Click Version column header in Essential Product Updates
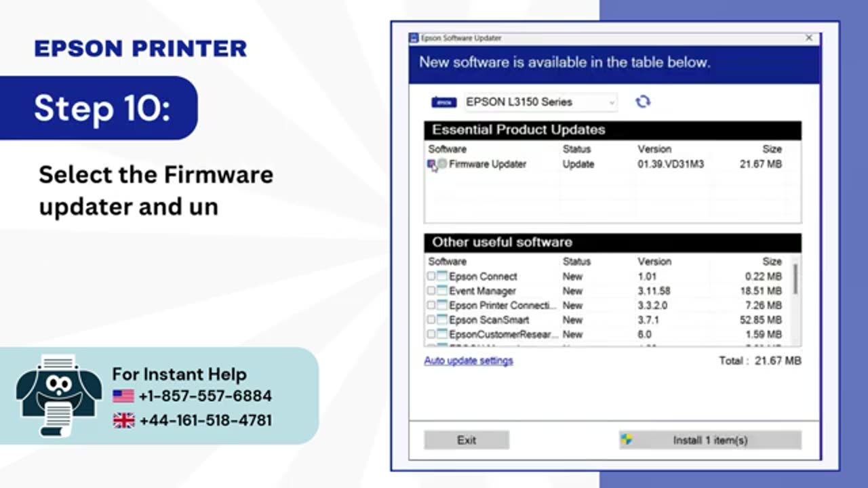 coord(654,149)
